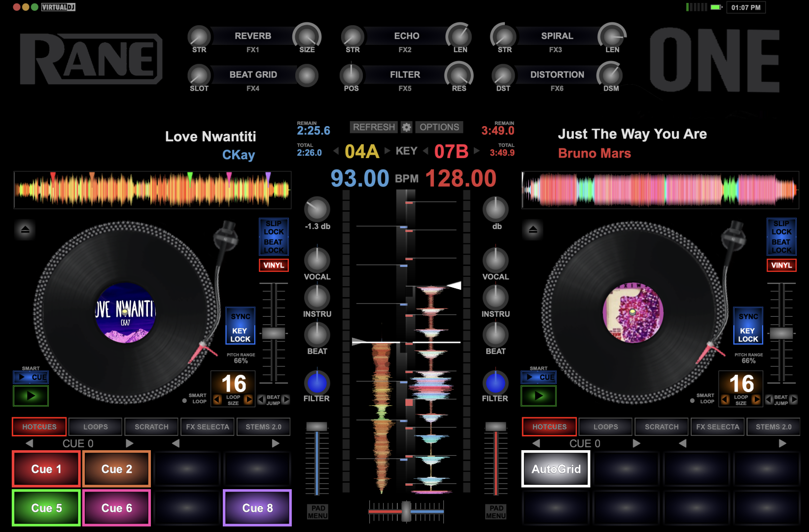This screenshot has width=809, height=532.
Task: Hit the left deck CUE button
Action: pyautogui.click(x=31, y=377)
